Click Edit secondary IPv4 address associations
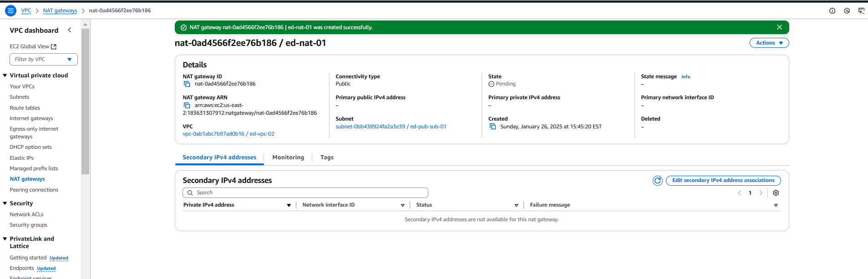Image resolution: width=868 pixels, height=279 pixels. (723, 181)
